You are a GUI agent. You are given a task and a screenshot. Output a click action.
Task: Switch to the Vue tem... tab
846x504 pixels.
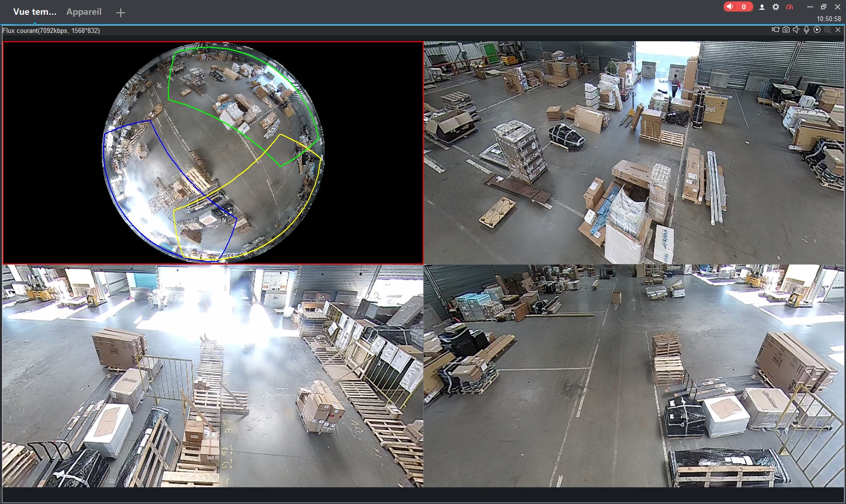[34, 12]
